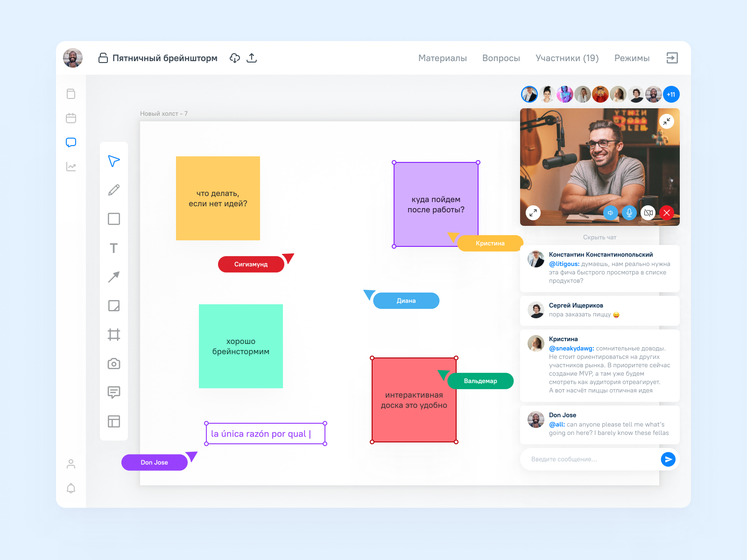Viewport: 747px width, 560px height.
Task: Select the pencil drawing tool
Action: [114, 190]
